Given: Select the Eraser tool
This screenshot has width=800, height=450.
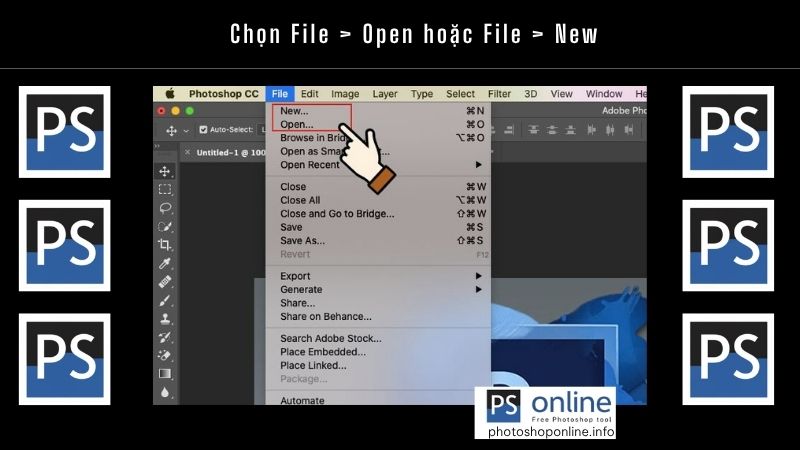Looking at the screenshot, I should [x=165, y=355].
